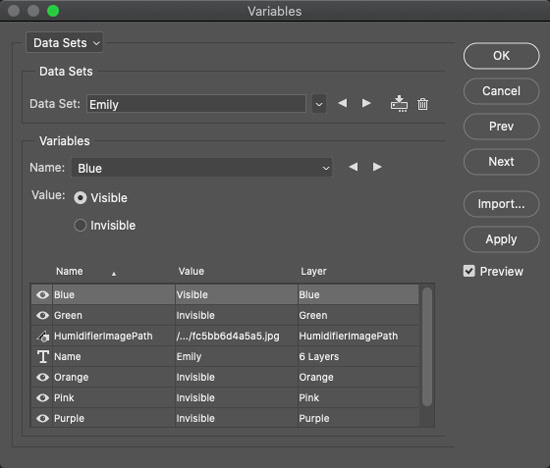This screenshot has width=550, height=468.
Task: Go to next data set arrow
Action: point(366,103)
